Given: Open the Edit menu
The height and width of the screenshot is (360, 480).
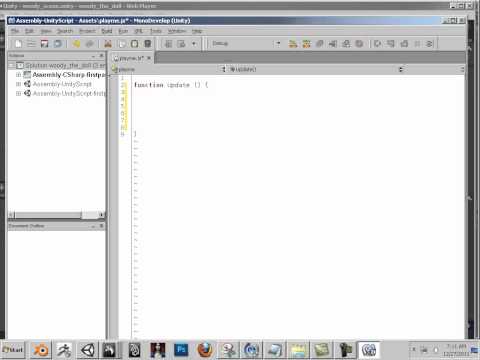Looking at the screenshot, I should (x=29, y=31).
